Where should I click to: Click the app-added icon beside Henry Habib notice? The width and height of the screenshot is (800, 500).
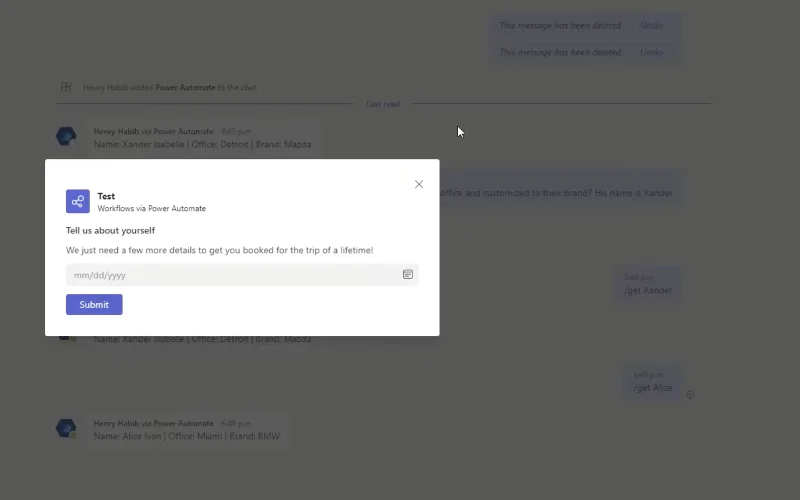(66, 87)
